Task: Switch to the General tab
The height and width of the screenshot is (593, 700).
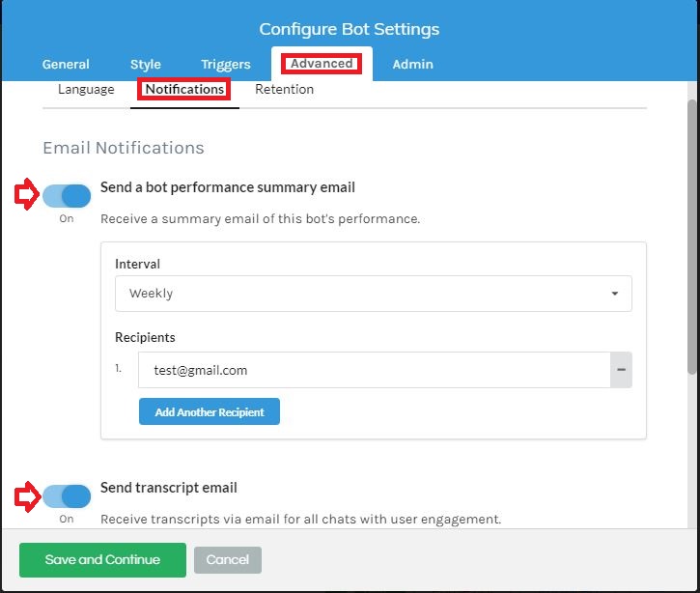Action: pyautogui.click(x=66, y=65)
